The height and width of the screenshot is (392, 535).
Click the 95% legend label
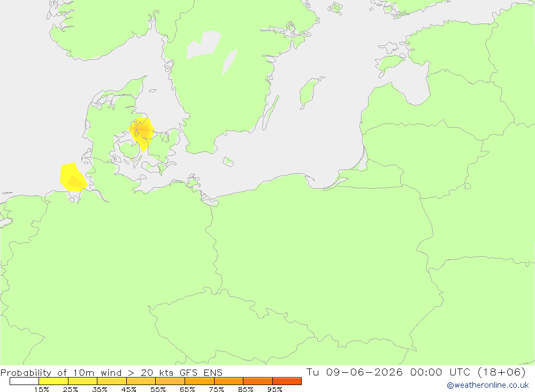274,389
